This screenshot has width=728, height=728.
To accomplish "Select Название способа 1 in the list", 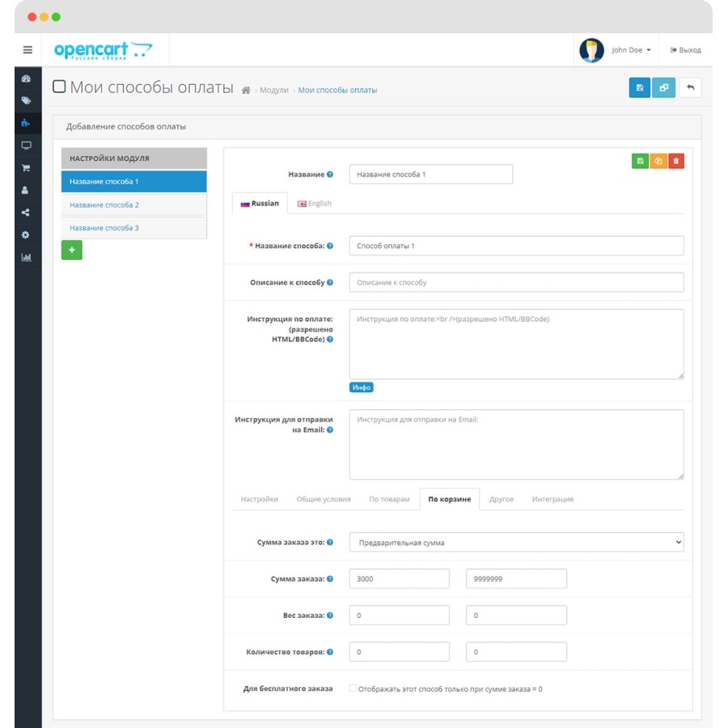I will [x=133, y=181].
